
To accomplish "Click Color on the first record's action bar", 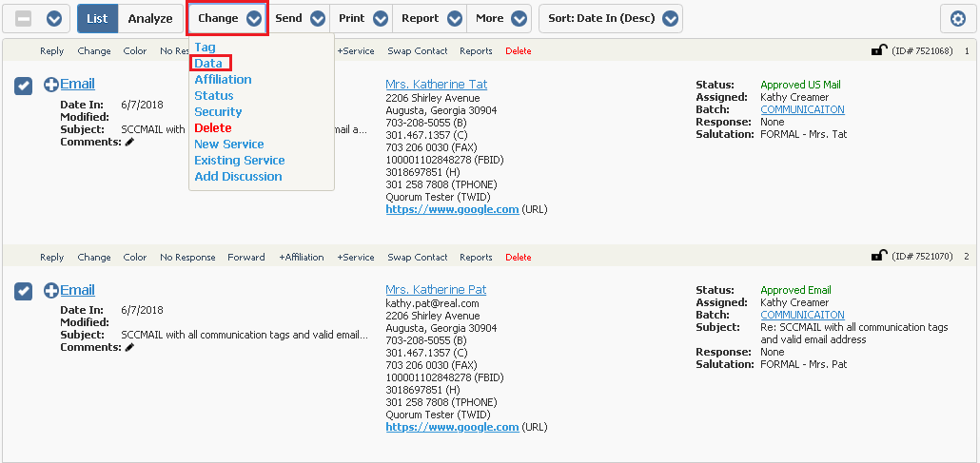I will click(135, 51).
